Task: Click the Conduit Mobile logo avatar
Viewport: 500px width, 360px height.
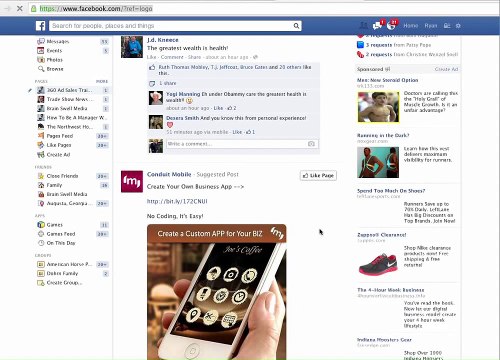Action: (132, 181)
